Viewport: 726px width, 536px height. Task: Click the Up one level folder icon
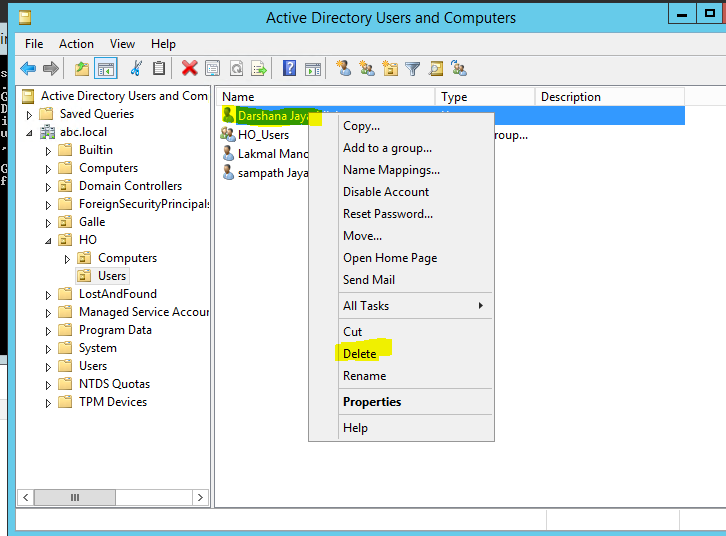pyautogui.click(x=82, y=69)
